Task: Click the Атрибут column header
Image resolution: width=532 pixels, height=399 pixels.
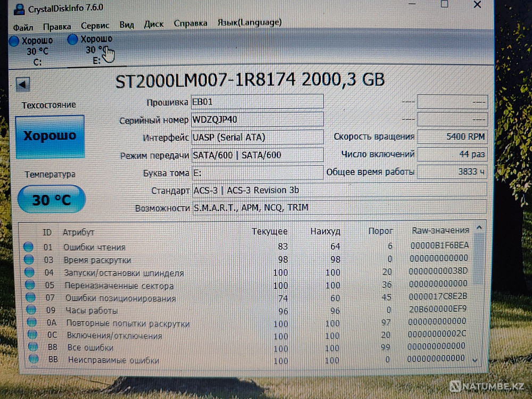Action: pos(78,232)
